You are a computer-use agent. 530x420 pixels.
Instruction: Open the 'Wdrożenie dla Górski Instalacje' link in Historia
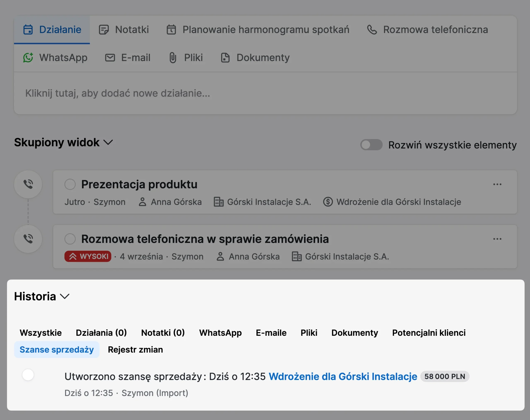point(343,376)
